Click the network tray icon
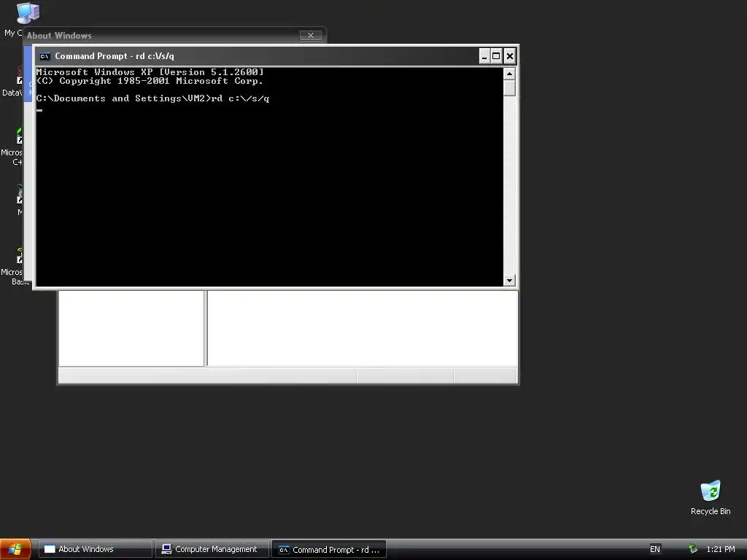747x560 pixels. [693, 549]
